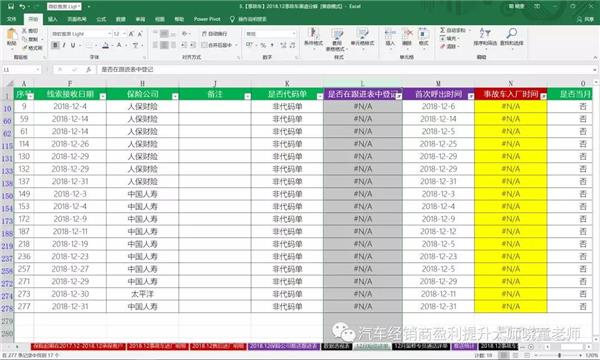This screenshot has height=360, width=600.
Task: Click the Copy icon in clipboard group
Action: pyautogui.click(x=24, y=39)
